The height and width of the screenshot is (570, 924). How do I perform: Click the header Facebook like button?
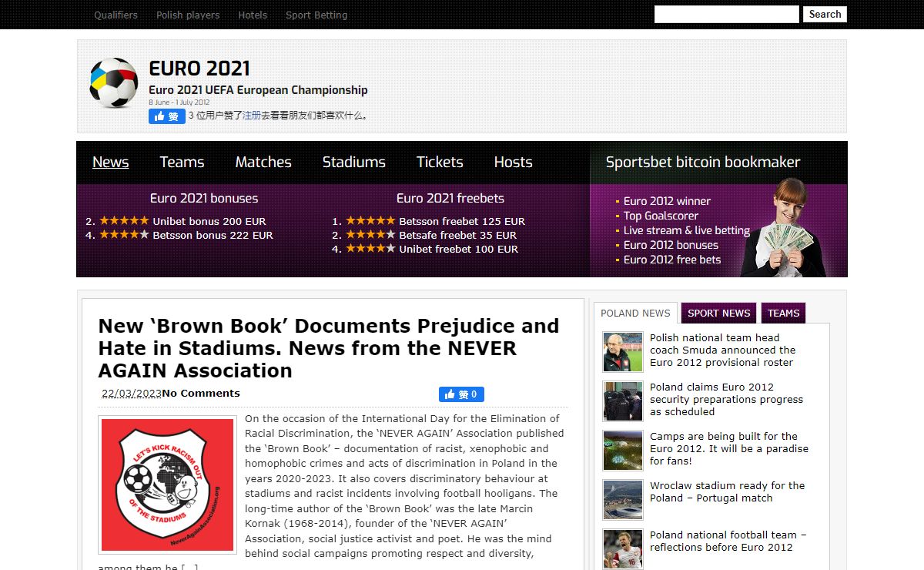point(167,116)
